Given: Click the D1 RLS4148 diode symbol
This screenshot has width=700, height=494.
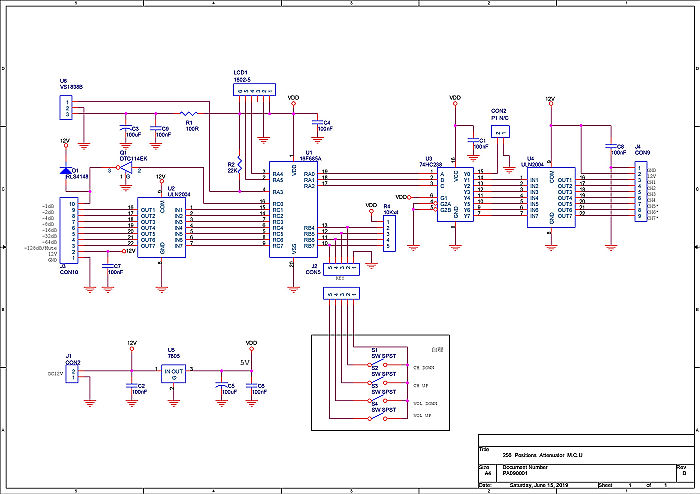Looking at the screenshot, I should (x=66, y=172).
